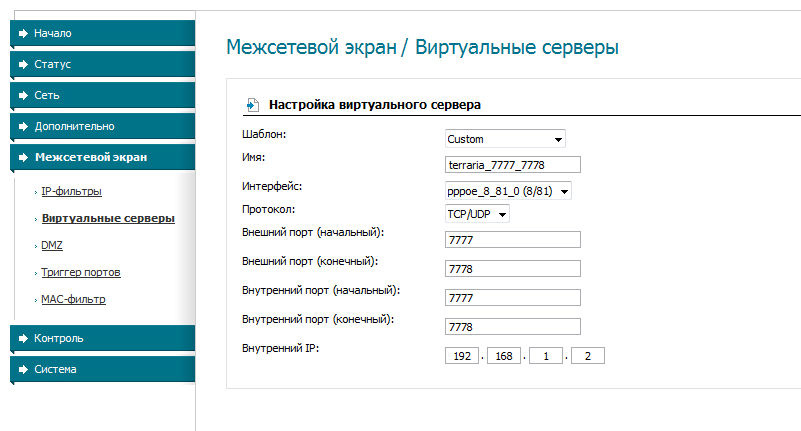Open the Протокол dropdown showing TCP/UDP
Screen dimensions: 801x431
(477, 214)
